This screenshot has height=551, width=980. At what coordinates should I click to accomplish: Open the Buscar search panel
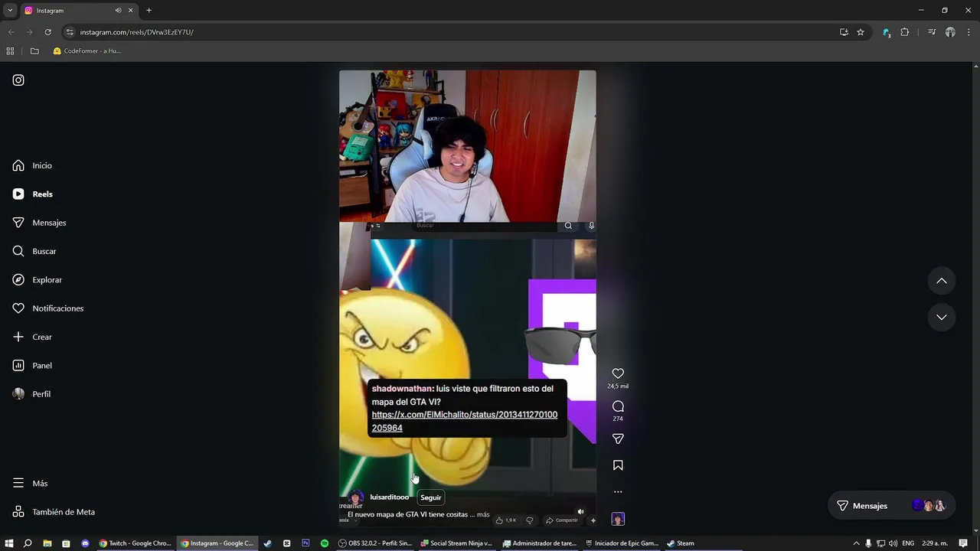[34, 251]
